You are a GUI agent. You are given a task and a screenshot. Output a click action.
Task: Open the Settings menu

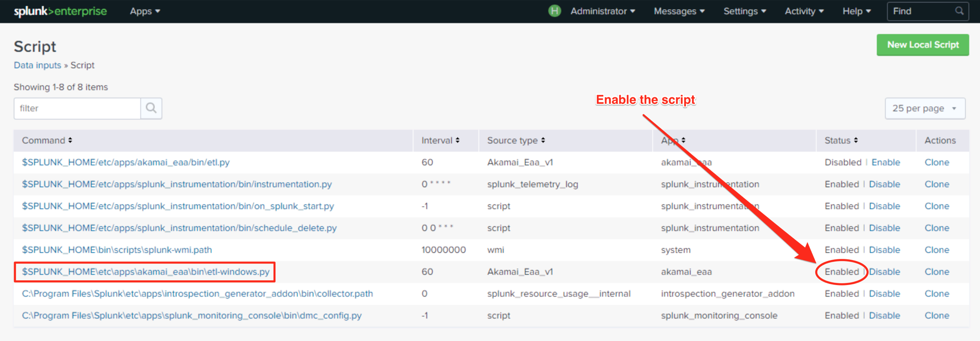click(x=745, y=11)
